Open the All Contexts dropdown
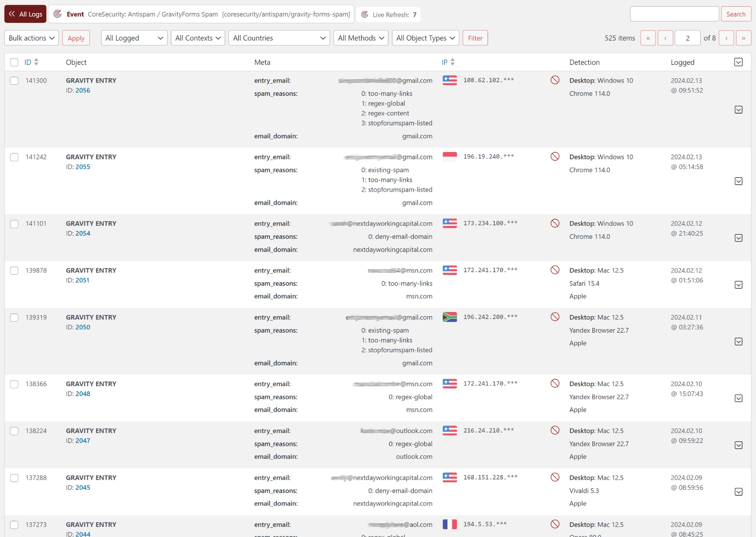 click(x=198, y=38)
